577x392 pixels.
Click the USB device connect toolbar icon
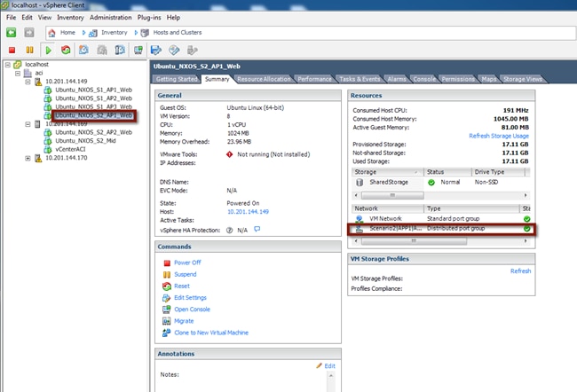point(192,50)
